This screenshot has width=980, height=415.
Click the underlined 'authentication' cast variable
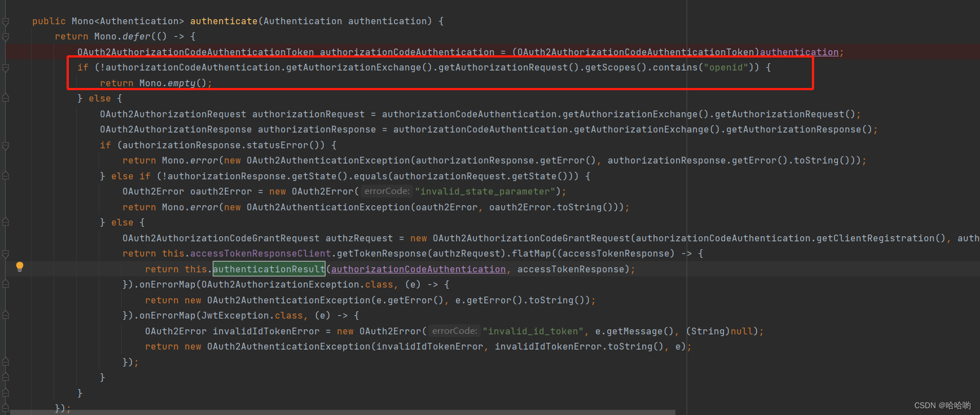pyautogui.click(x=799, y=52)
